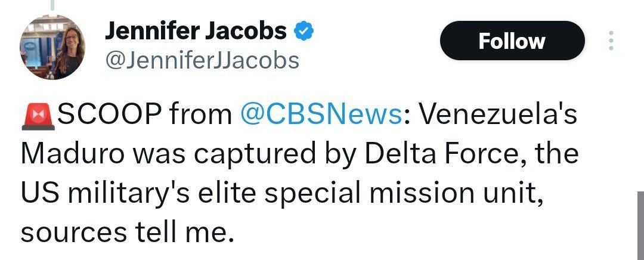Screen dimensions: 644x260
Task: Open the three-dot more options menu
Action: (x=609, y=41)
